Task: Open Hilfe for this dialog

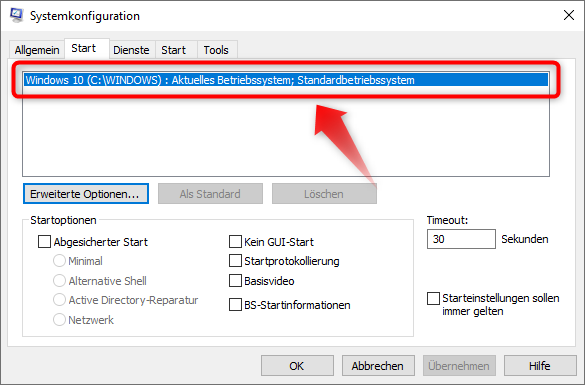Action: coord(540,366)
